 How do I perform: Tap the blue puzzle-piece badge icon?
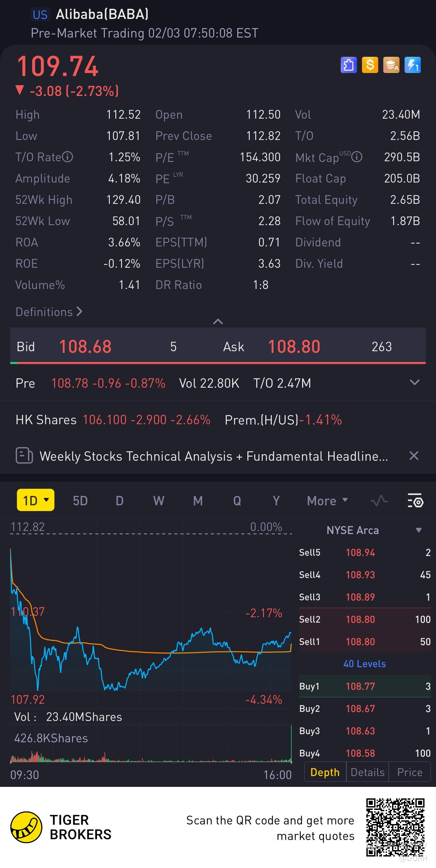click(348, 65)
